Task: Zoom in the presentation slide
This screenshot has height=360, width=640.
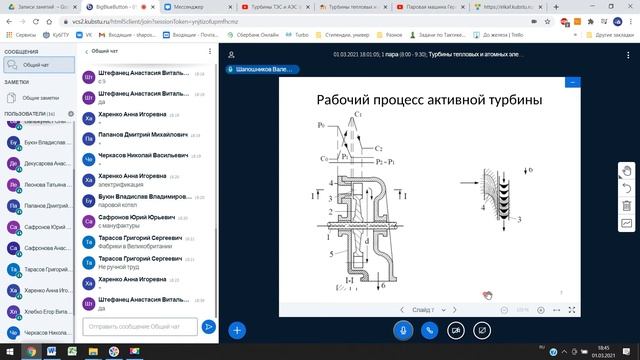Action: [x=541, y=310]
